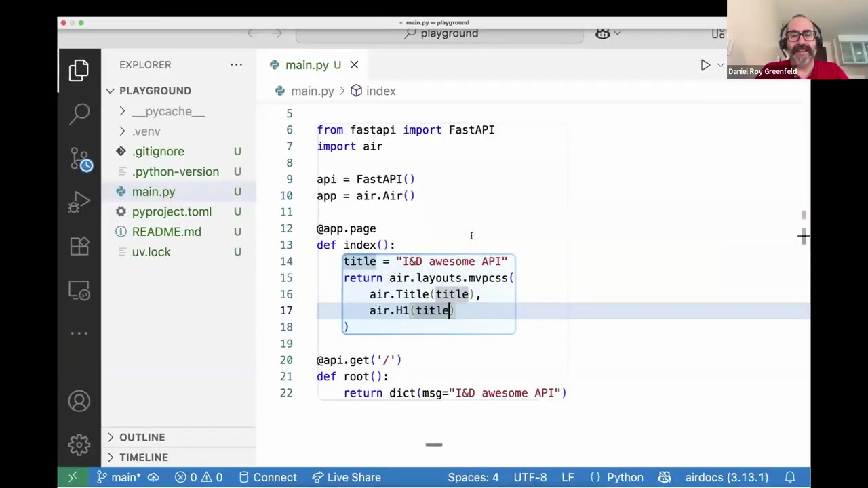This screenshot has width=868, height=488.
Task: Open run options dropdown arrow
Action: [720, 65]
